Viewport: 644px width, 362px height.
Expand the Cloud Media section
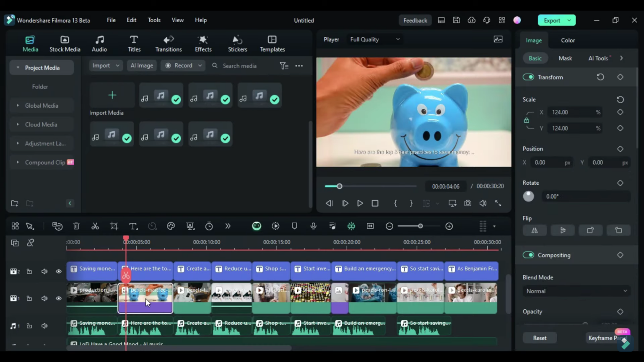41,124
